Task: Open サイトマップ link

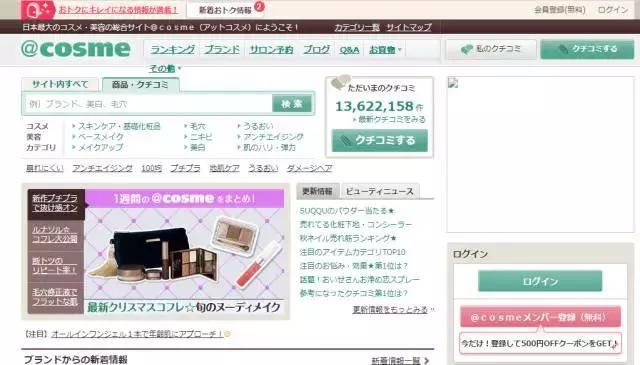Action: point(409,27)
